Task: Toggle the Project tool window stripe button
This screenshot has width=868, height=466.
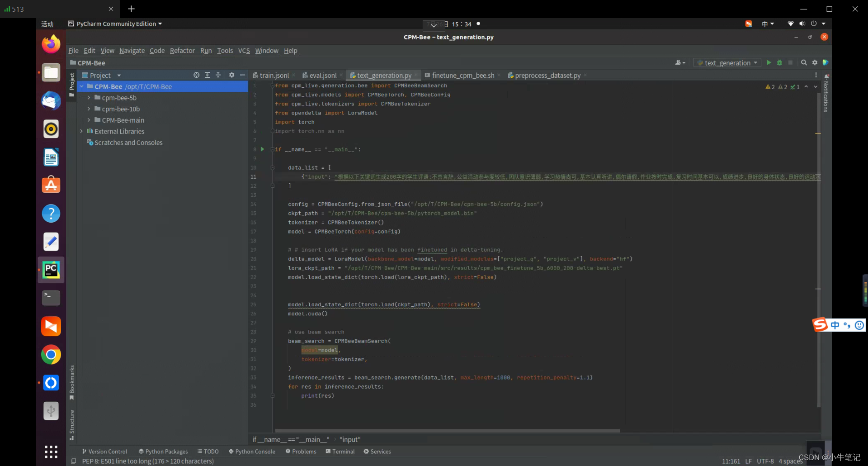Action: click(71, 85)
